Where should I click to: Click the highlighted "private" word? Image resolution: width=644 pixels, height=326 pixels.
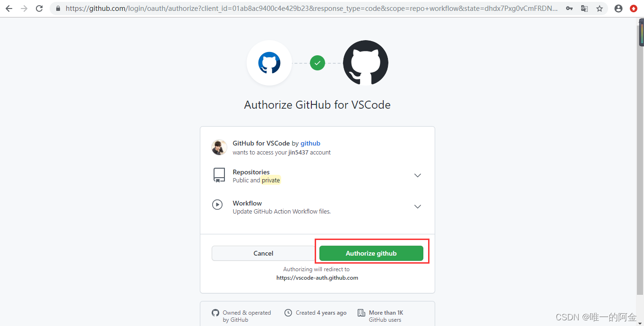(271, 180)
